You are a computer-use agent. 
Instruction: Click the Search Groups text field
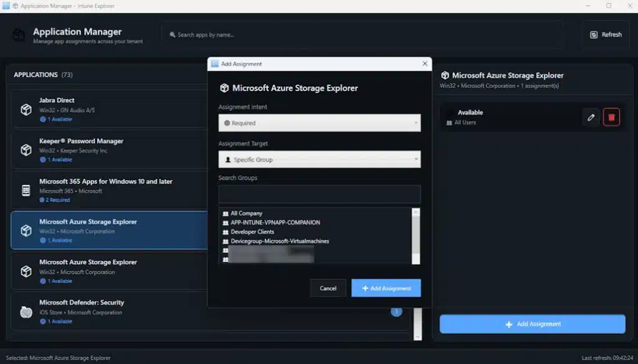319,194
